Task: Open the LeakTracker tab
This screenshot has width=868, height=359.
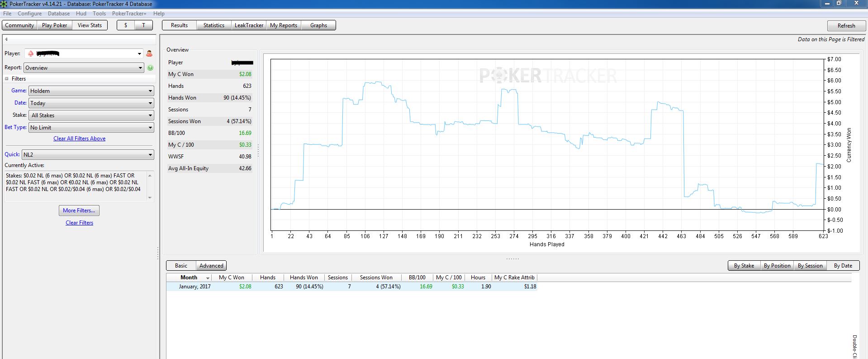Action: [249, 25]
